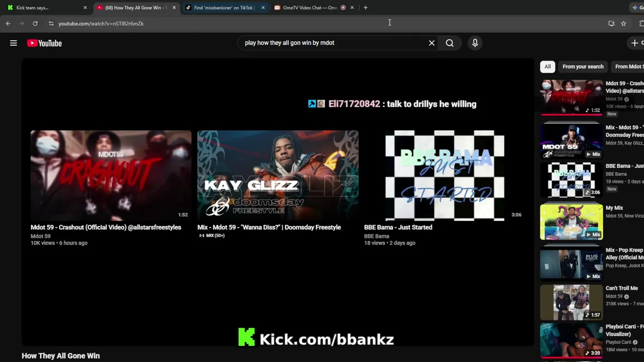Select the From your search chip
This screenshot has width=644, height=362.
pyautogui.click(x=583, y=66)
